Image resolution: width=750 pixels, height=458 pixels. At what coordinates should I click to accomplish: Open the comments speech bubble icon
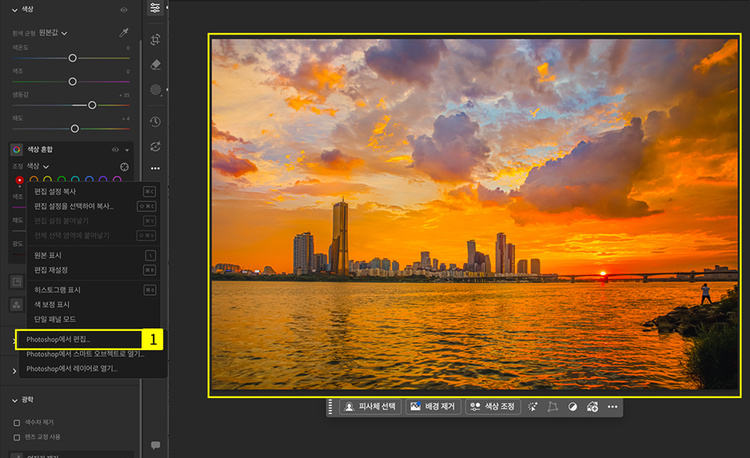155,444
